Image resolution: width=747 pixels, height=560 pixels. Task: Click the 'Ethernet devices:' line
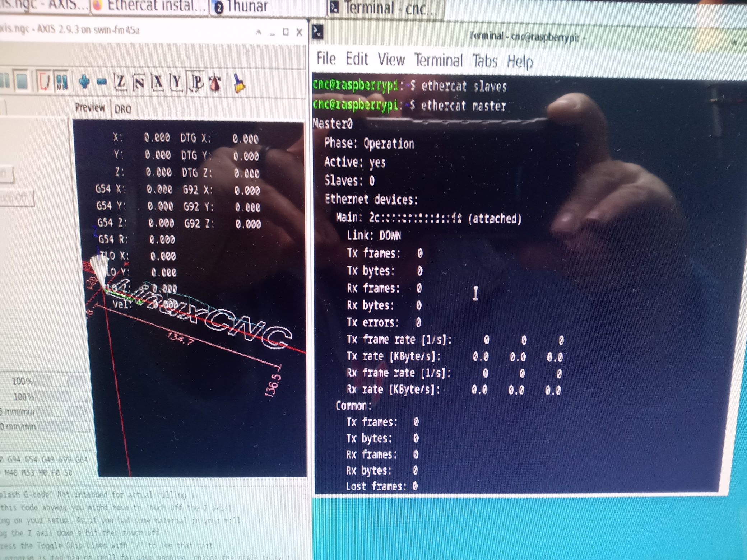coord(371,199)
